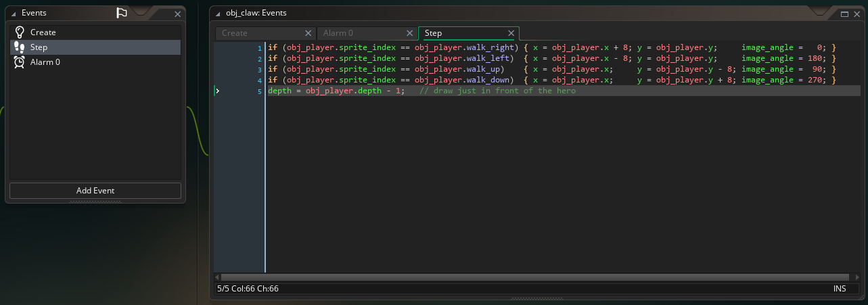
Task: Click the walk_left text in code line 2
Action: (488, 58)
